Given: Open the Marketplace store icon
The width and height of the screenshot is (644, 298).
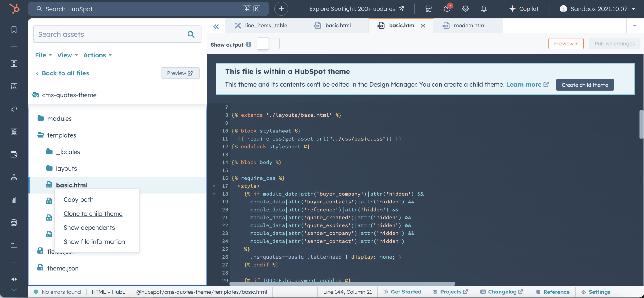Looking at the screenshot, I should pyautogui.click(x=428, y=9).
